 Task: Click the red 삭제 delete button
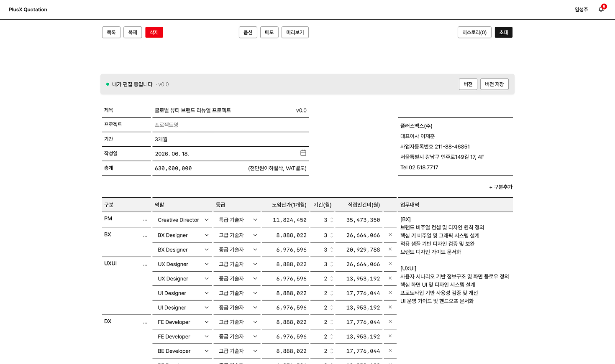154,32
